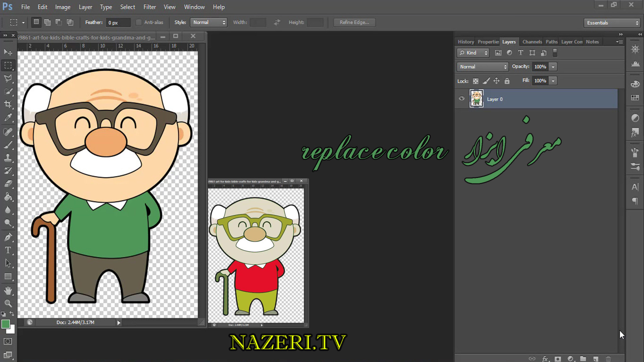Screen dimensions: 644x362
Task: Toggle Layer 0 visibility eye
Action: [462, 99]
